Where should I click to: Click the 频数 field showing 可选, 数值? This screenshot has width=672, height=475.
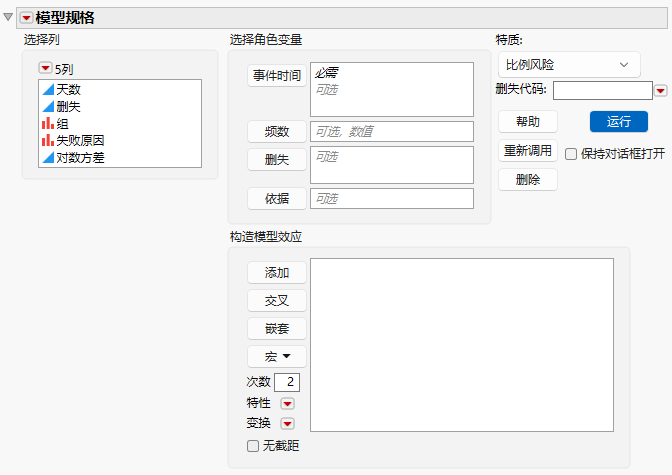(392, 132)
